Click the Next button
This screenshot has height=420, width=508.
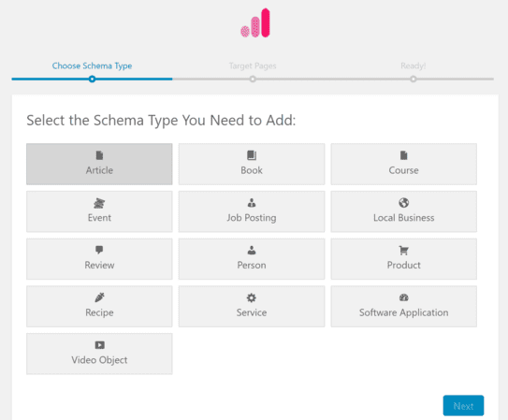pyautogui.click(x=463, y=405)
